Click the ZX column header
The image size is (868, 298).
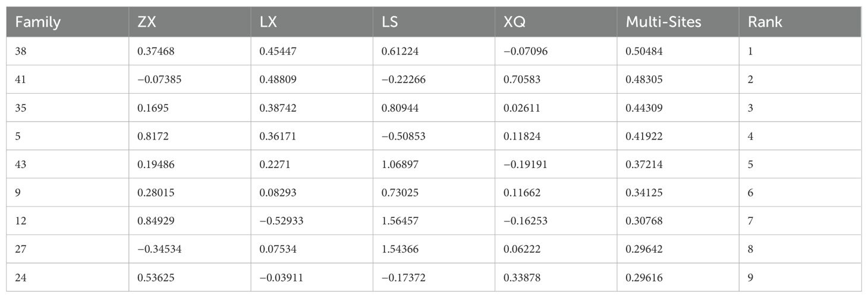point(147,23)
